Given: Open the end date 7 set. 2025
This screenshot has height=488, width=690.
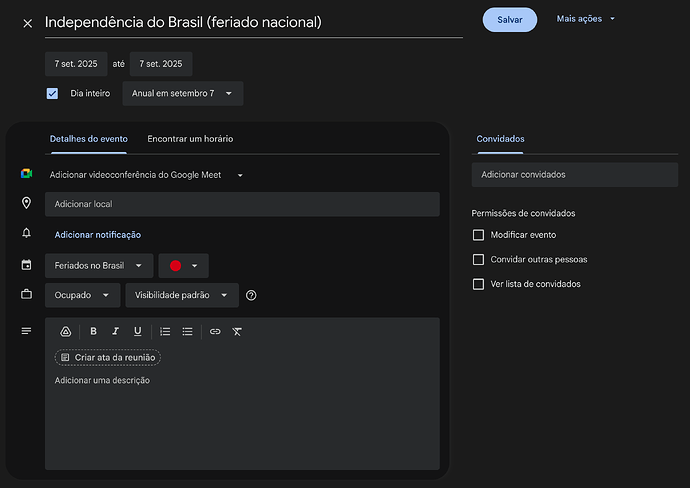Looking at the screenshot, I should coord(161,64).
